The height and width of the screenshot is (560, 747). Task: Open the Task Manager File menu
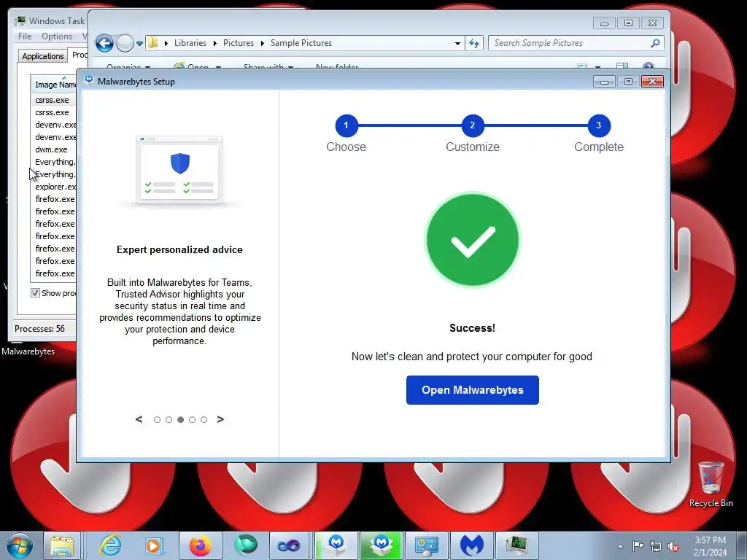pyautogui.click(x=25, y=36)
